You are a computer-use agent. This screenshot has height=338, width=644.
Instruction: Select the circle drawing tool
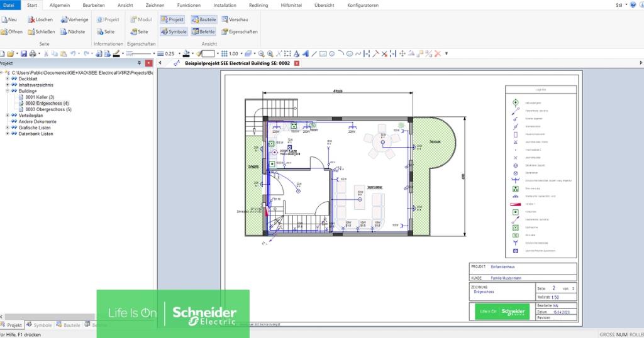(331, 53)
